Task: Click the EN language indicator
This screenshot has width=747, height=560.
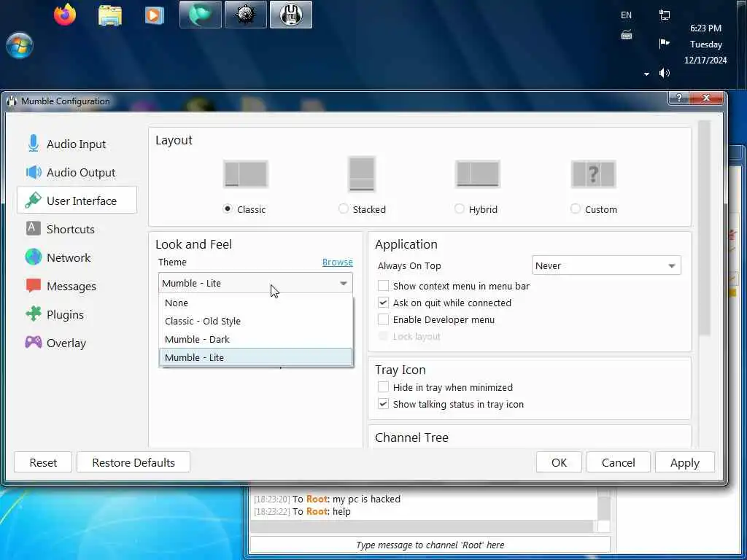Action: coord(626,15)
